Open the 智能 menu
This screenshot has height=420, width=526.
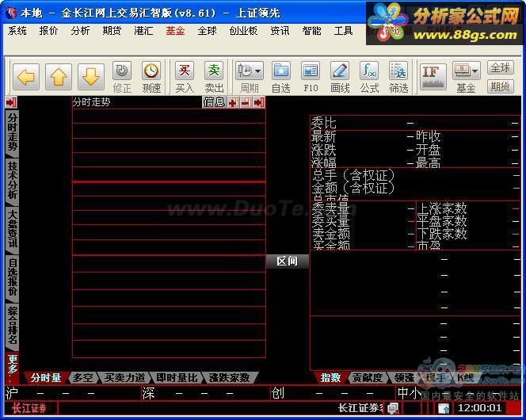pyautogui.click(x=311, y=31)
